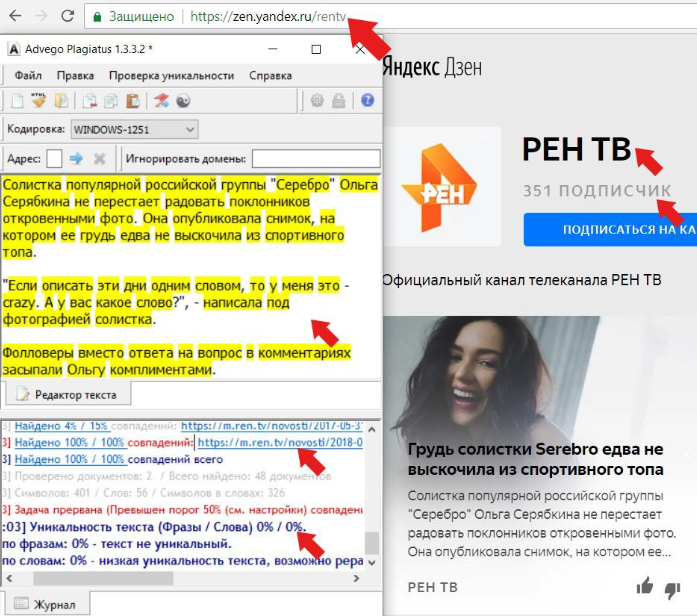Click the blue go arrow next to Адрес

(x=76, y=158)
